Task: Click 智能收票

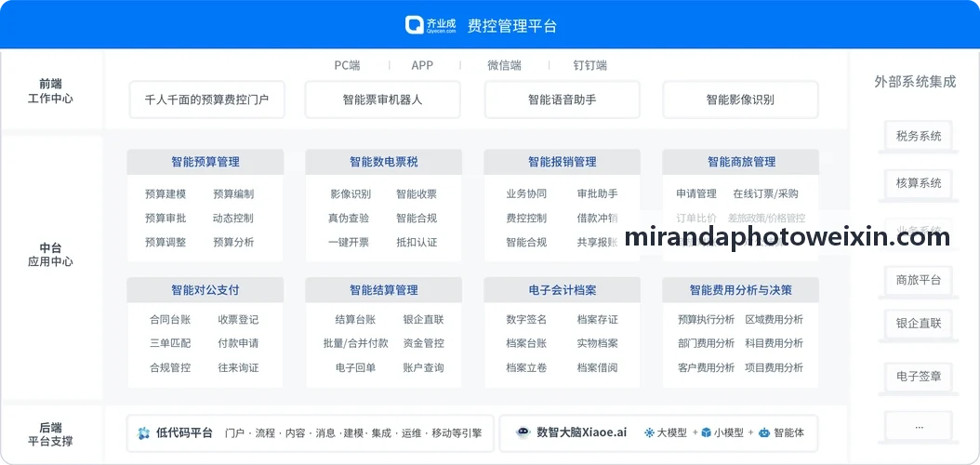Action: point(417,194)
